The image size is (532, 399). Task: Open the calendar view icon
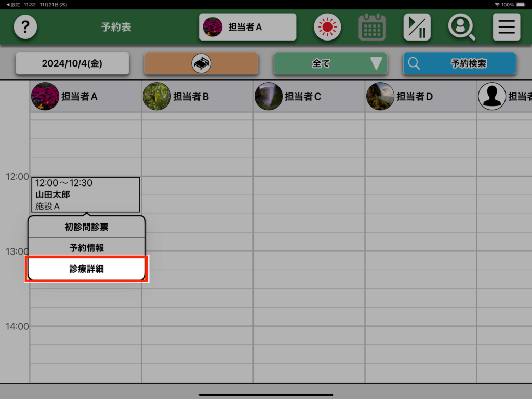tap(372, 27)
